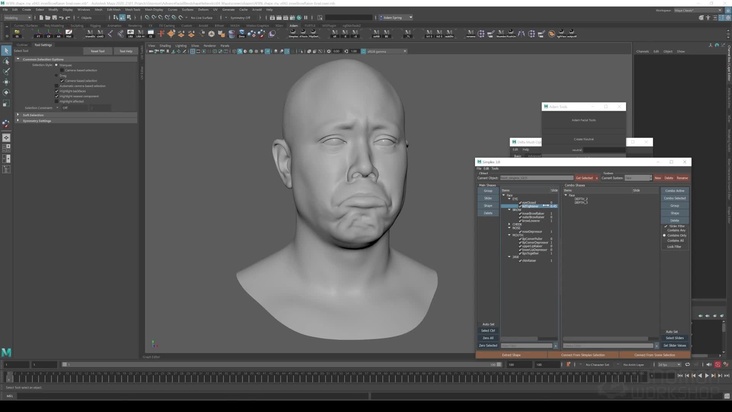The width and height of the screenshot is (732, 412).
Task: Open the Current System dropdown in Simplex
Action: click(x=638, y=178)
